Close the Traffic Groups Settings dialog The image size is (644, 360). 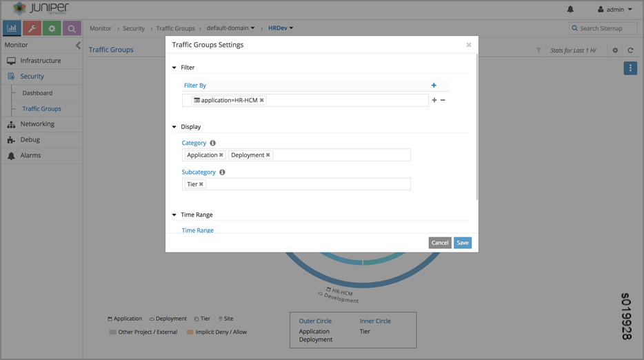point(469,45)
